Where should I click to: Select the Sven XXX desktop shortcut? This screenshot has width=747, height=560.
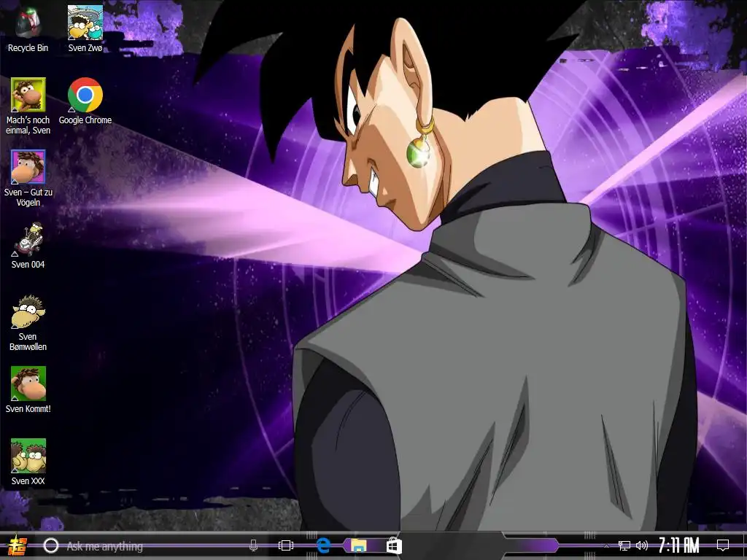pyautogui.click(x=28, y=462)
